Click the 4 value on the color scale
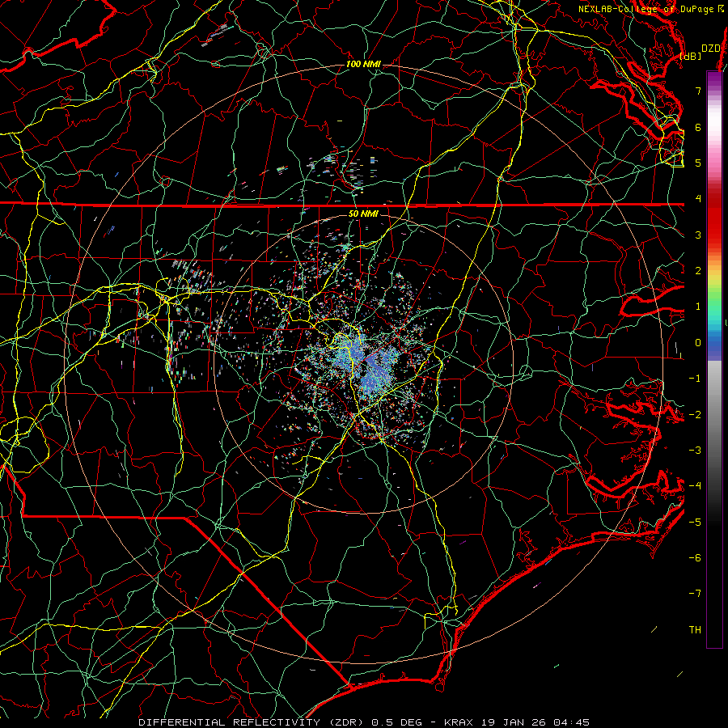Image resolution: width=728 pixels, height=728 pixels. click(x=698, y=199)
